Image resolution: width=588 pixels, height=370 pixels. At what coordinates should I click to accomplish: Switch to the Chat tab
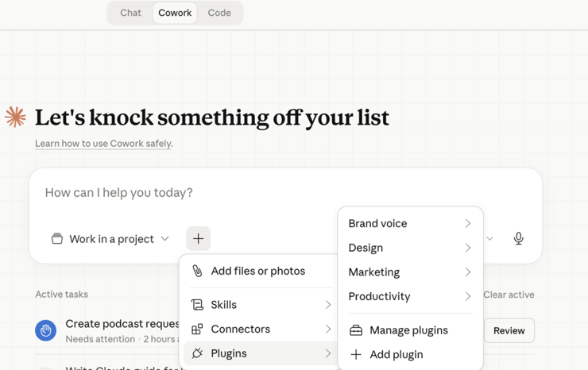pos(131,13)
